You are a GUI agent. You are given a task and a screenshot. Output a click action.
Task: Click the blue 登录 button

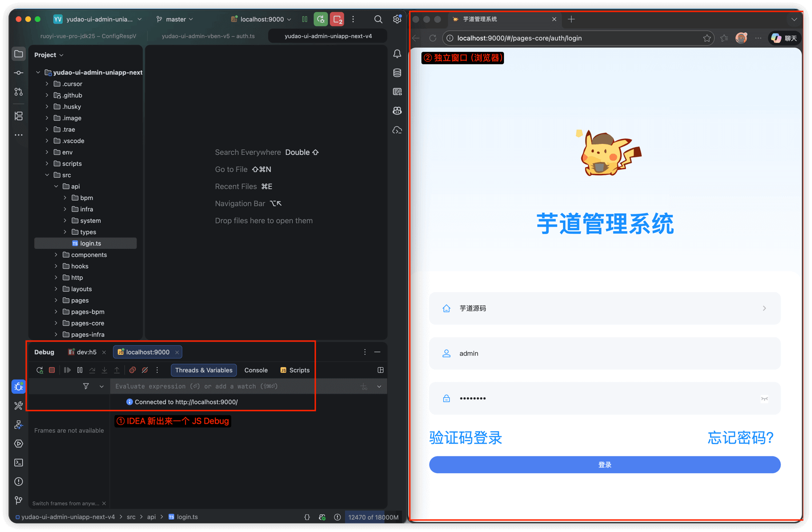click(x=604, y=465)
